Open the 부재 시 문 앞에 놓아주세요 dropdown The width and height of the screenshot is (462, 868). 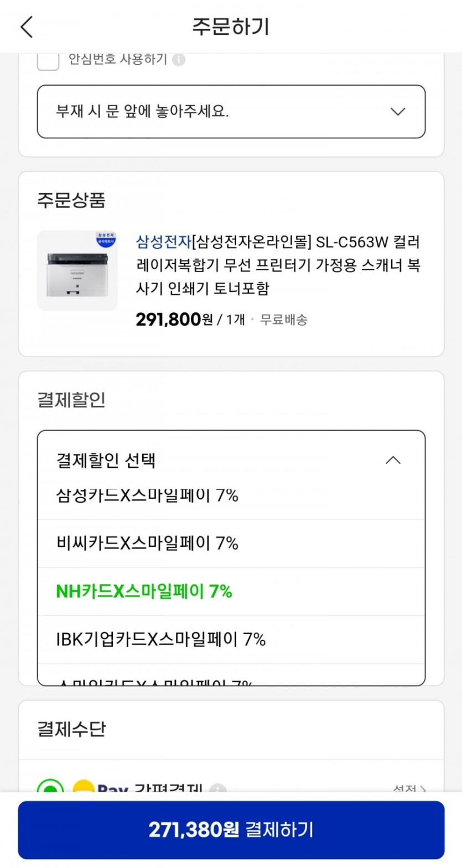point(221,112)
